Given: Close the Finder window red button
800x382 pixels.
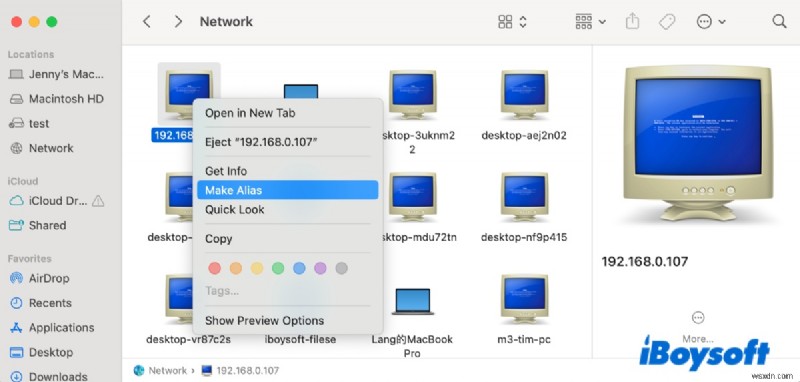Looking at the screenshot, I should pos(16,22).
